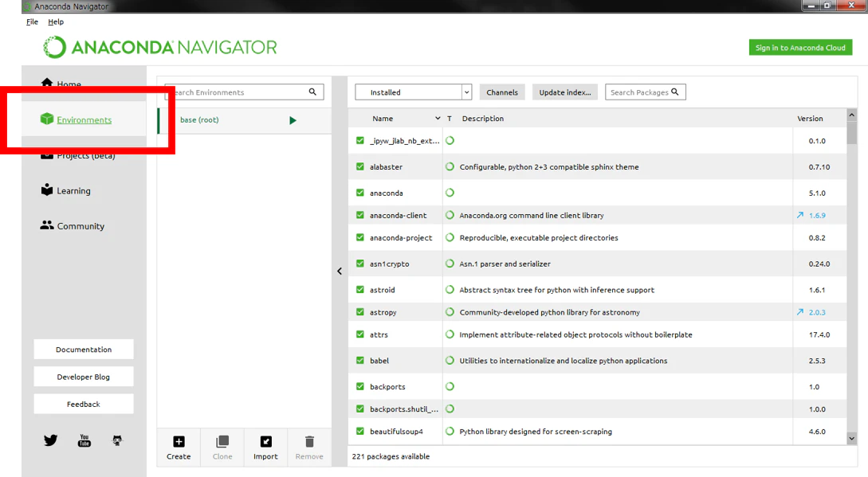Open the Anaconda GitHub page
868x477 pixels.
pos(117,440)
